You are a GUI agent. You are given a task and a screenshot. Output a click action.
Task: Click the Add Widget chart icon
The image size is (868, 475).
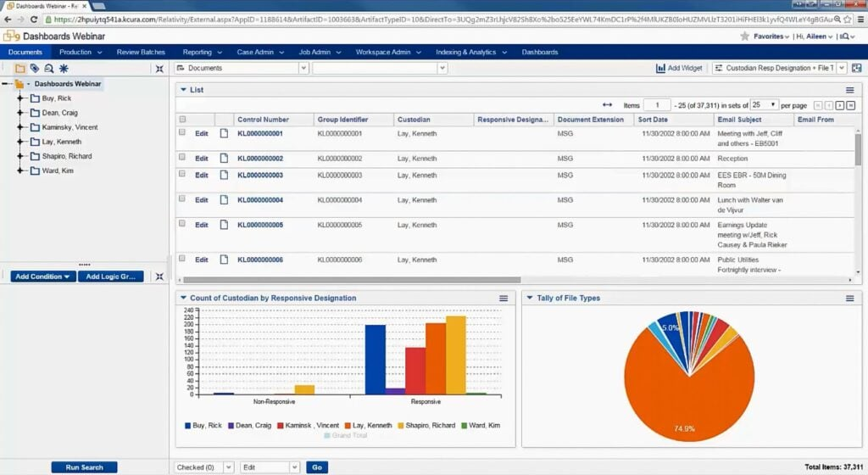[660, 68]
